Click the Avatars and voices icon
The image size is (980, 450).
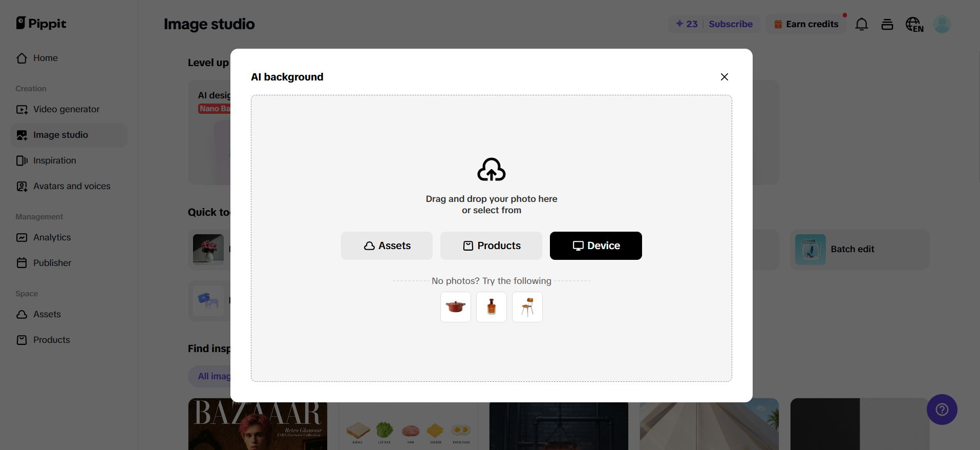click(x=22, y=186)
